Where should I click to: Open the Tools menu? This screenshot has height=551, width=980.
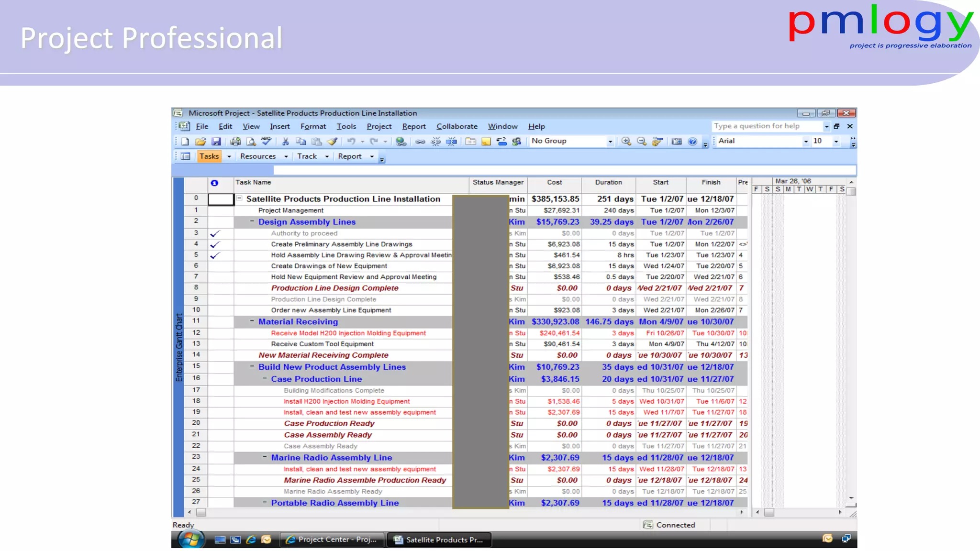346,126
